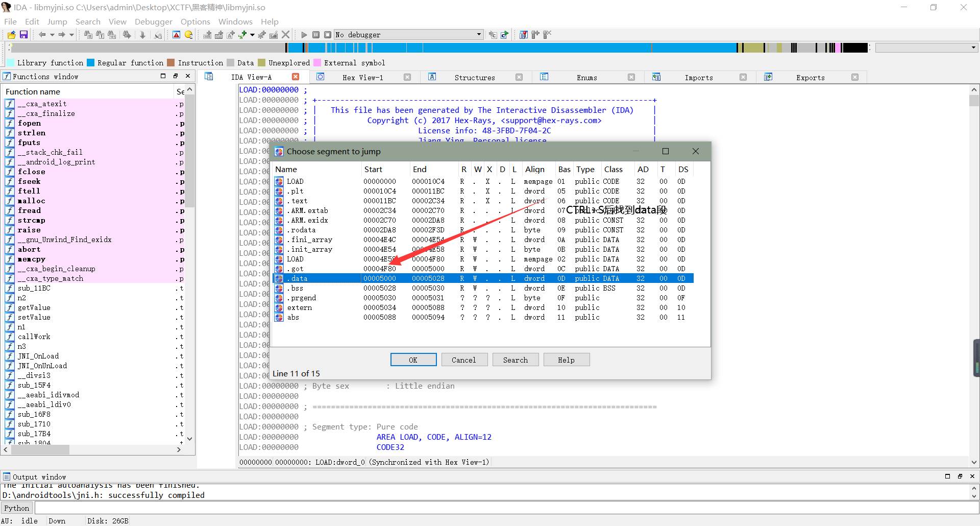980x526 pixels.
Task: Click the Open file toolbar icon
Action: point(11,35)
